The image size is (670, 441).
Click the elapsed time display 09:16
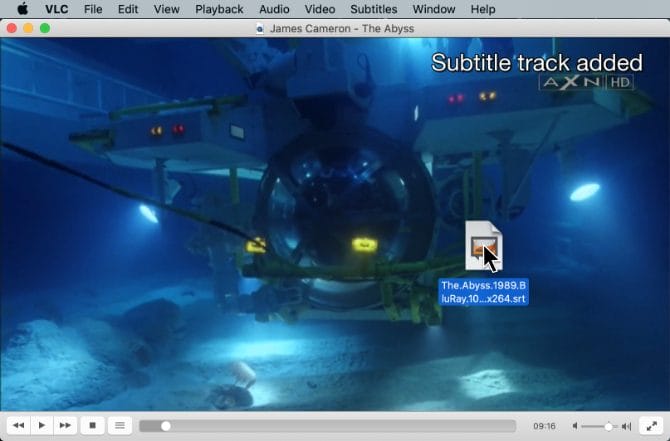pos(544,426)
